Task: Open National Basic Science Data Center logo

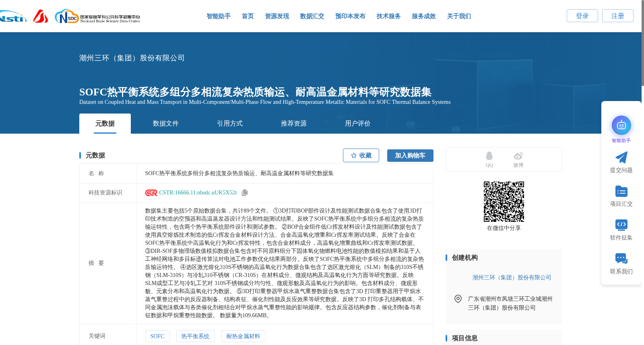Action: point(97,17)
